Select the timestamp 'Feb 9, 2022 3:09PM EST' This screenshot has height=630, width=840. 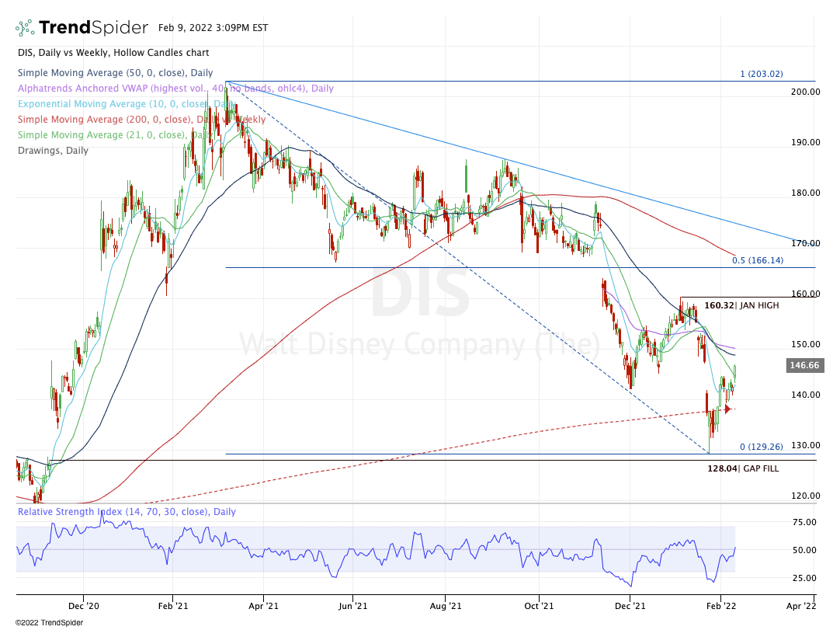click(213, 27)
